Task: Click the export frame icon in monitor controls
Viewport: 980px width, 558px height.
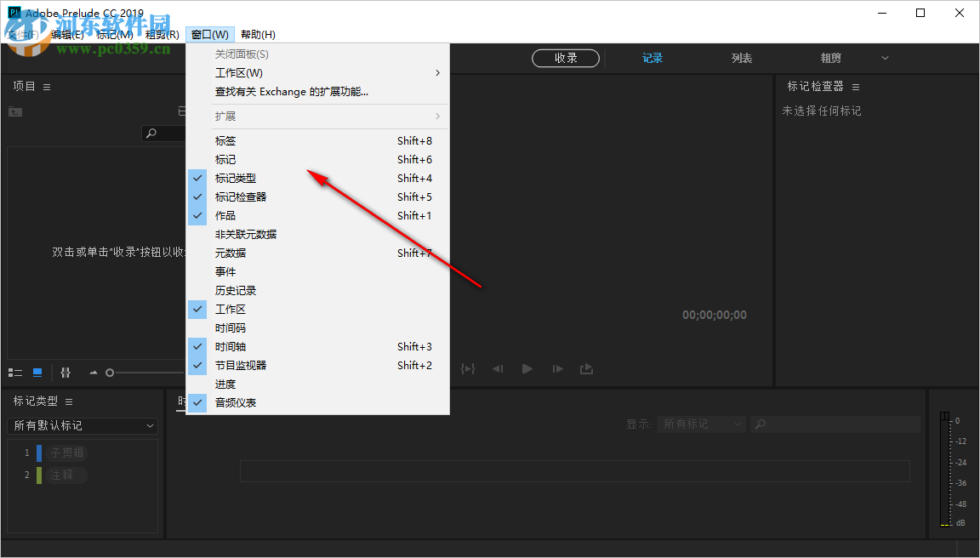Action: pos(586,368)
